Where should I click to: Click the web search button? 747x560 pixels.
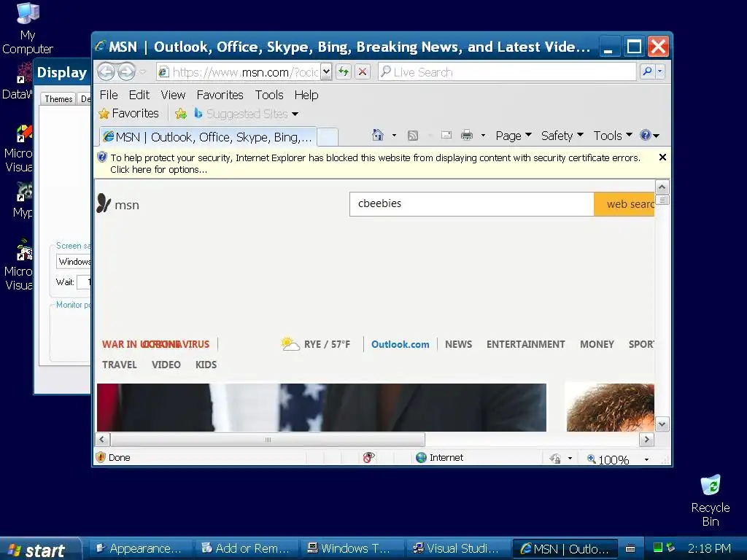click(x=624, y=204)
